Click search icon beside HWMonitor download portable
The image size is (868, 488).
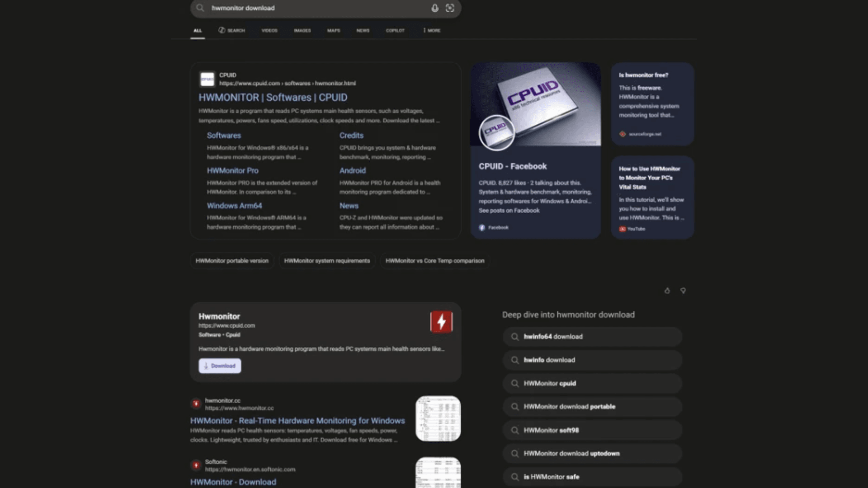tap(514, 407)
